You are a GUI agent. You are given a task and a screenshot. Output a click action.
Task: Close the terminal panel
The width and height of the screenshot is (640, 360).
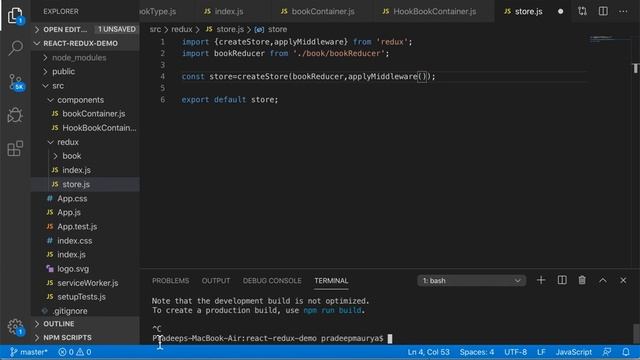(x=623, y=280)
